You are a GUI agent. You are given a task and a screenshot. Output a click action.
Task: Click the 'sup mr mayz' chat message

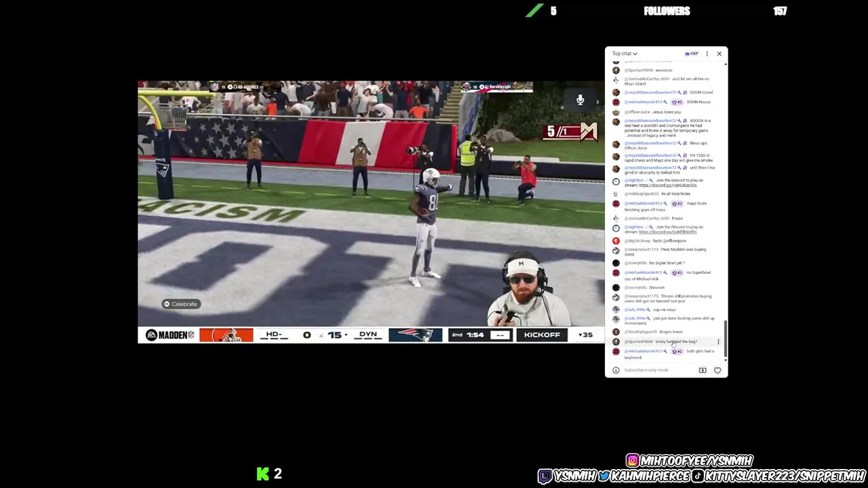coord(664,310)
